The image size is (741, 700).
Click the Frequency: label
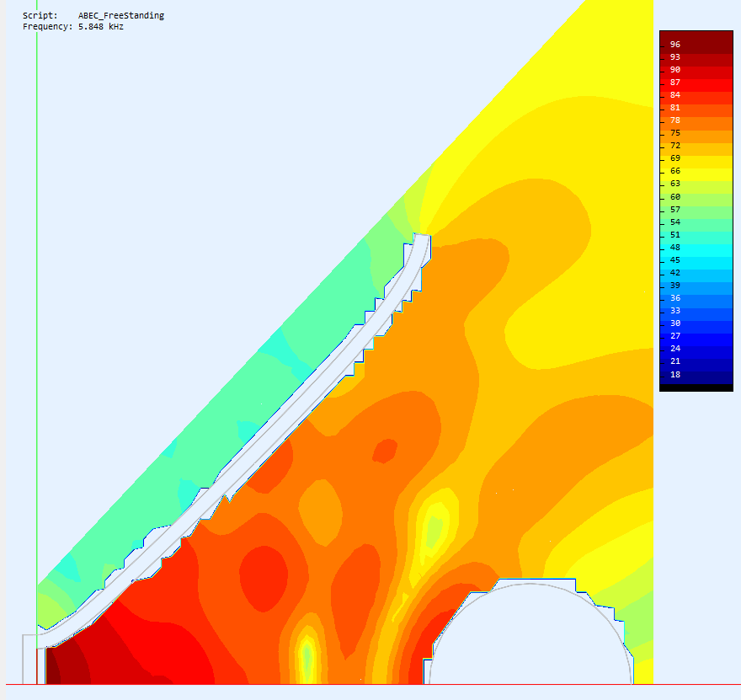tap(48, 27)
